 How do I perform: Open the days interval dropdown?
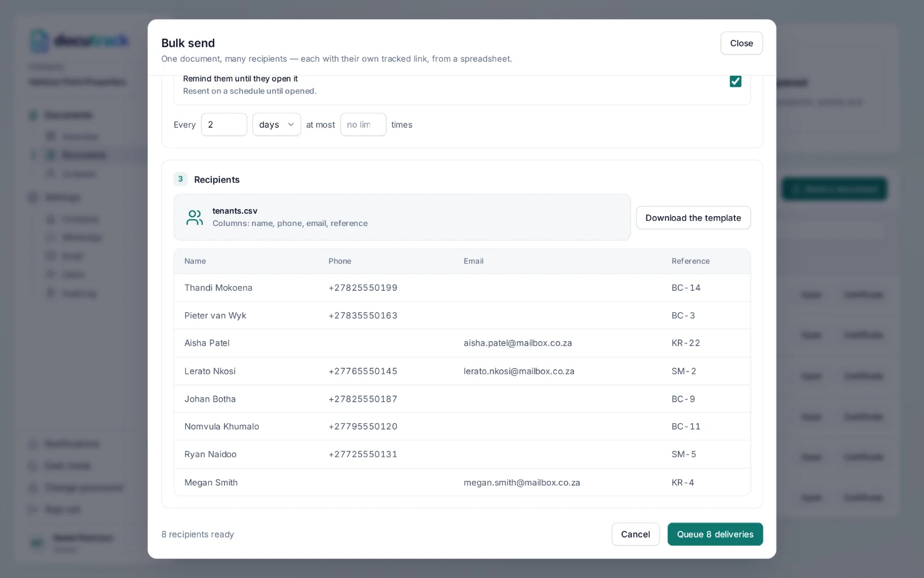tap(277, 124)
